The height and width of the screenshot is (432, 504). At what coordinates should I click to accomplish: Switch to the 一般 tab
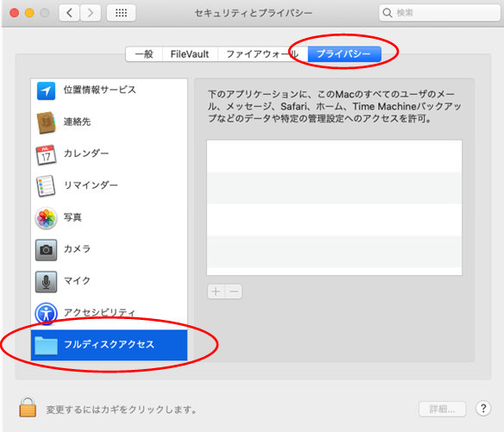(144, 54)
